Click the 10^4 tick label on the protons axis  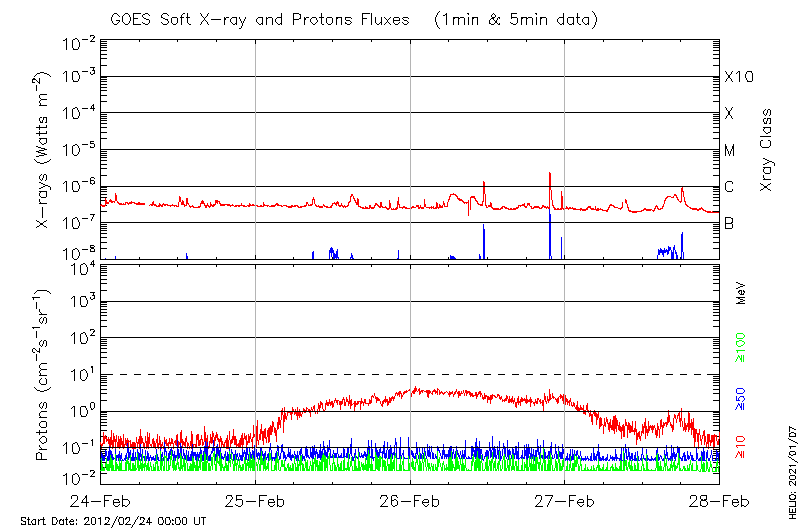coord(81,266)
